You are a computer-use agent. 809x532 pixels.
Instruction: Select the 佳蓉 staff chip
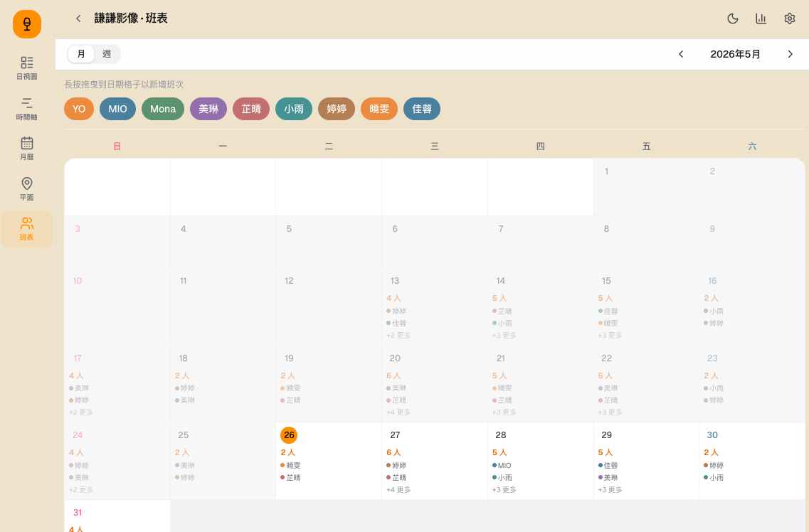pyautogui.click(x=422, y=109)
